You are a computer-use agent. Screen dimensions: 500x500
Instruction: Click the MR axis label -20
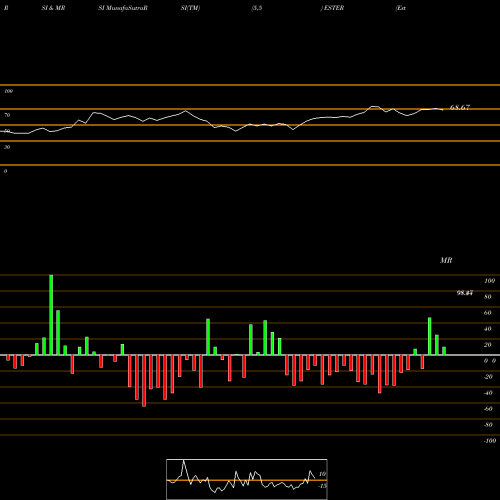coord(488,377)
